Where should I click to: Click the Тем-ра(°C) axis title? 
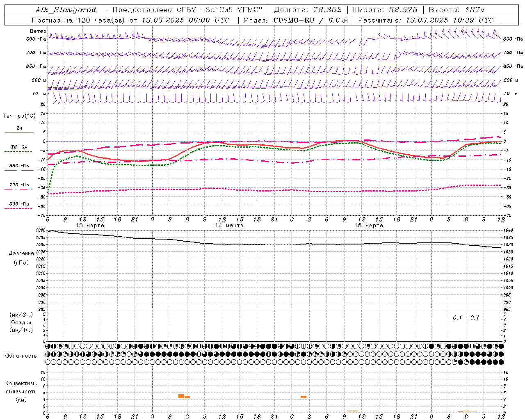pos(19,116)
